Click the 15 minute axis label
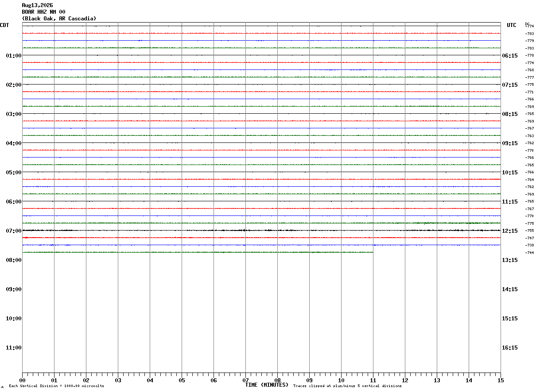This screenshot has height=392, width=536. pyautogui.click(x=501, y=380)
